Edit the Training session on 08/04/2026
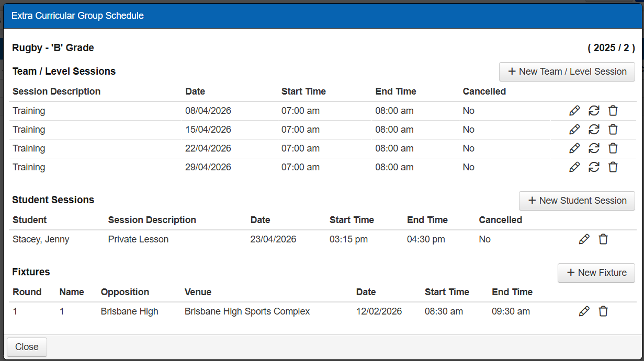This screenshot has width=644, height=361. 574,111
